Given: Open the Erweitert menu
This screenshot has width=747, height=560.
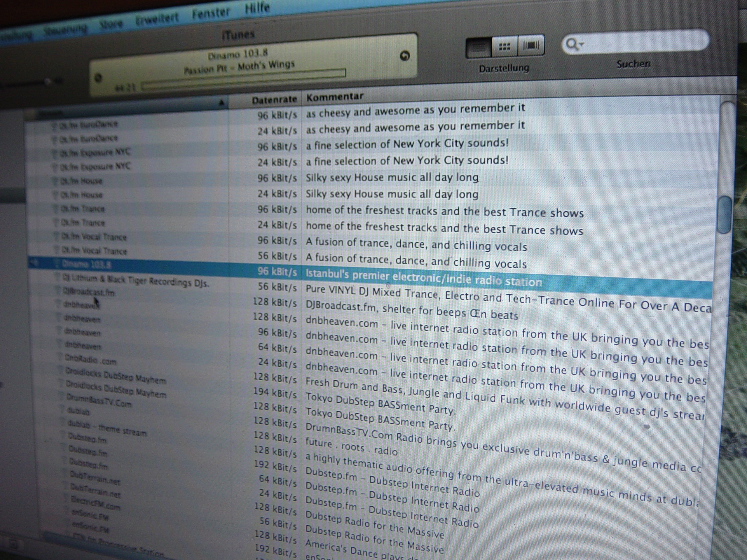Looking at the screenshot, I should click(x=157, y=19).
